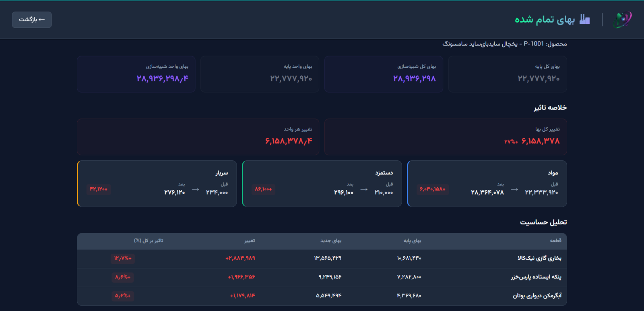Click the بهای پایه column header
644x311 pixels.
click(x=412, y=241)
